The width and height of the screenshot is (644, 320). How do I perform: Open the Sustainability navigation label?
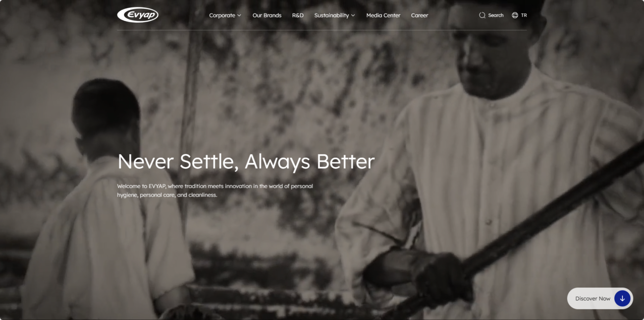pyautogui.click(x=331, y=15)
